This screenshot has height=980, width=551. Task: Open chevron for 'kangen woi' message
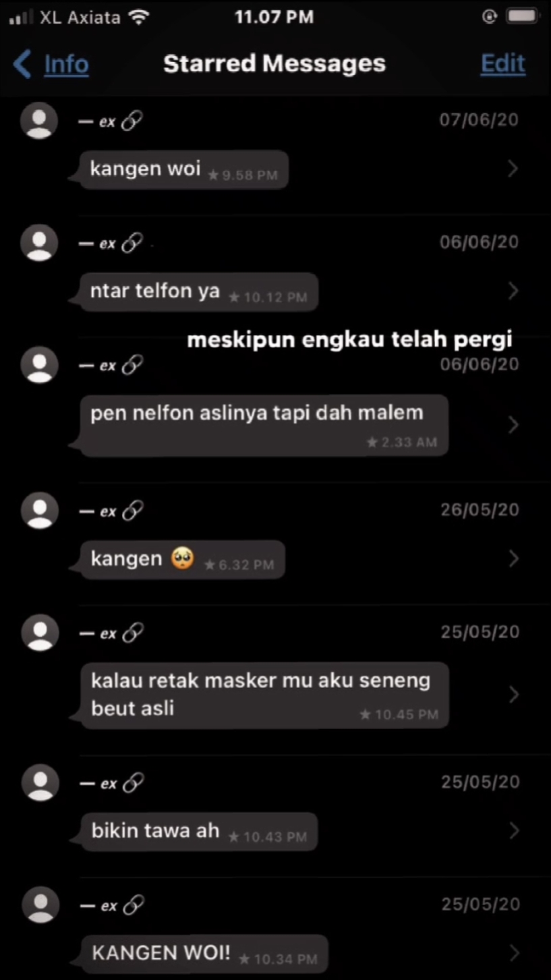click(x=513, y=169)
